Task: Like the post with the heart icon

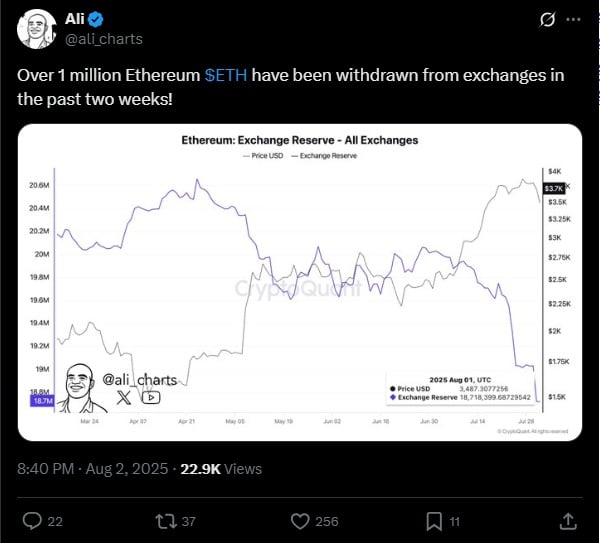Action: tap(299, 520)
